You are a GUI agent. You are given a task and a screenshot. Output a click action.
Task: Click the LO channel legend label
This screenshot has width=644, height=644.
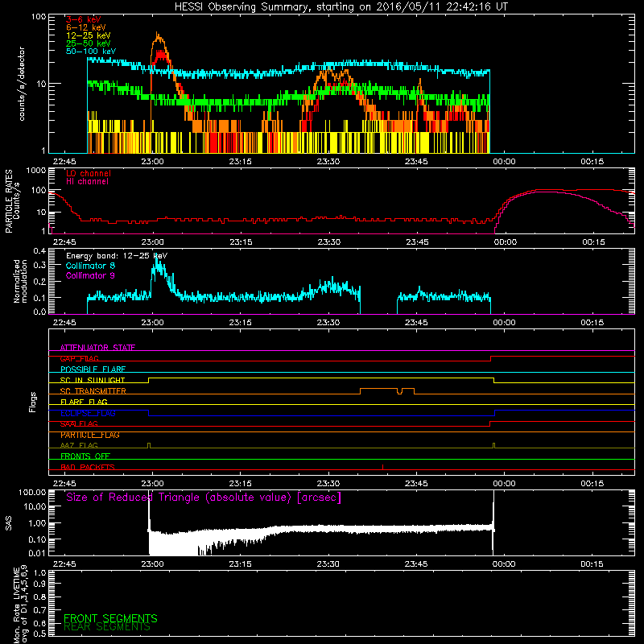tap(89, 173)
